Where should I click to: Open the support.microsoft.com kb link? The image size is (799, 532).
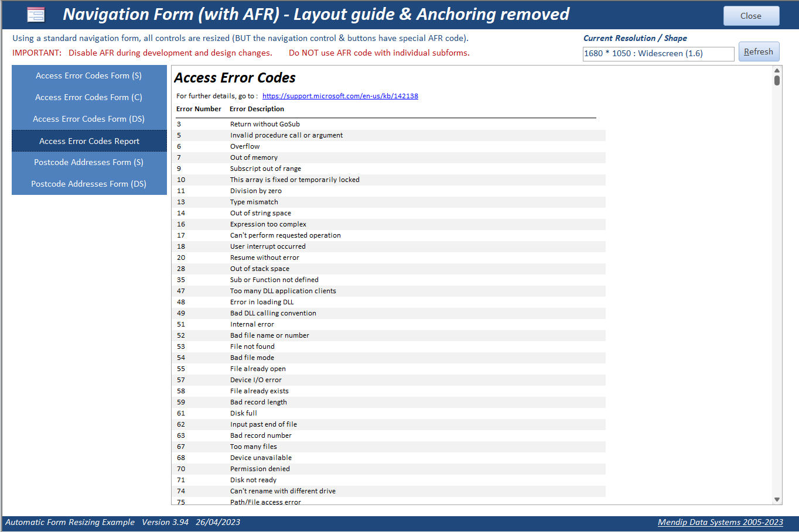(x=340, y=96)
